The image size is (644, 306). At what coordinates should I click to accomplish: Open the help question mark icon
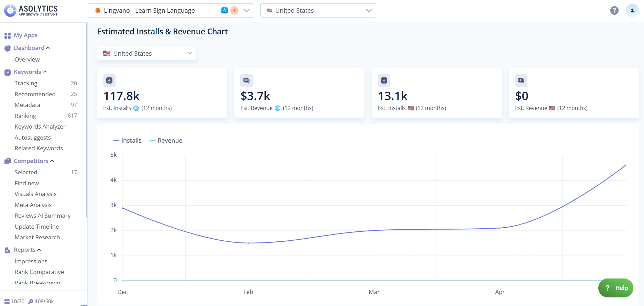click(614, 11)
